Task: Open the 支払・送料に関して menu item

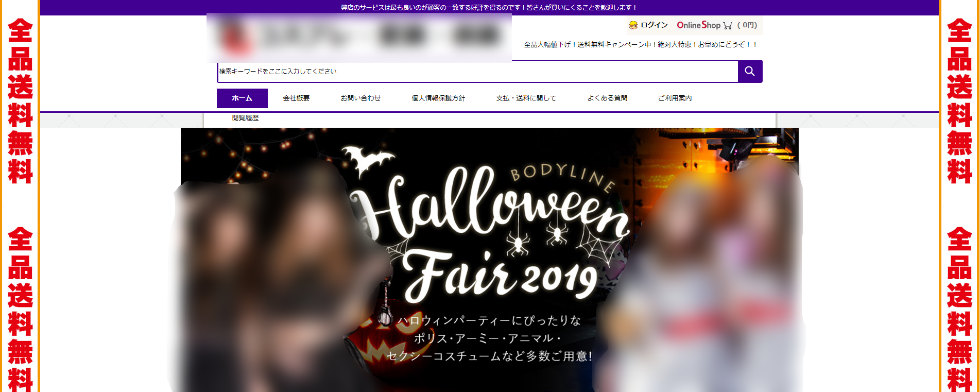Action: (x=526, y=98)
